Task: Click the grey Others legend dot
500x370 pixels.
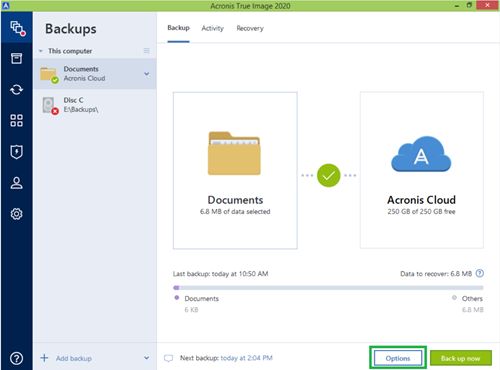Action: coord(454,298)
